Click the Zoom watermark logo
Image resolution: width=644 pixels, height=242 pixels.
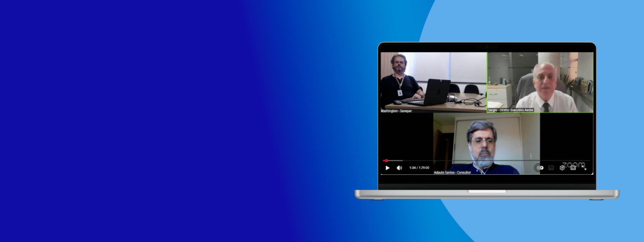[573, 165]
